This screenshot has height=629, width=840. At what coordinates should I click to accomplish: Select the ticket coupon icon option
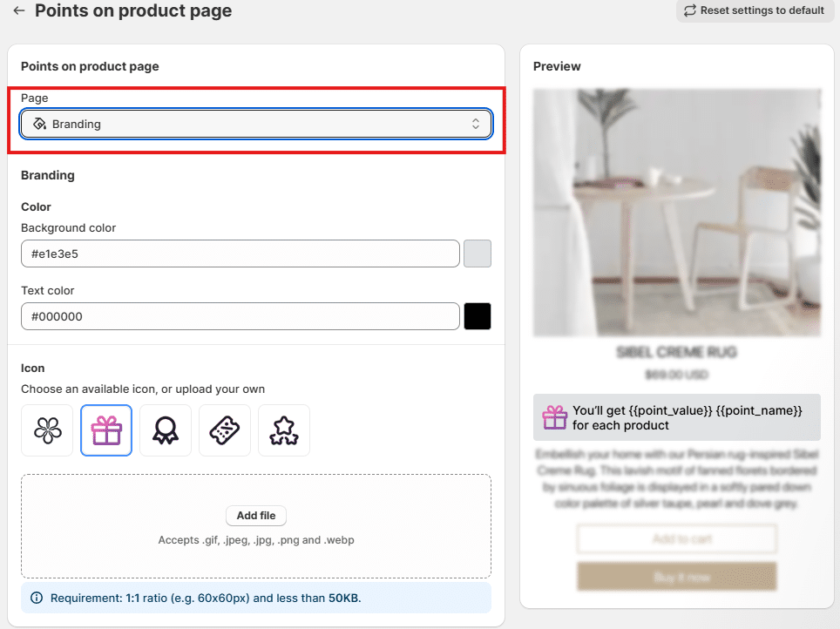point(225,430)
